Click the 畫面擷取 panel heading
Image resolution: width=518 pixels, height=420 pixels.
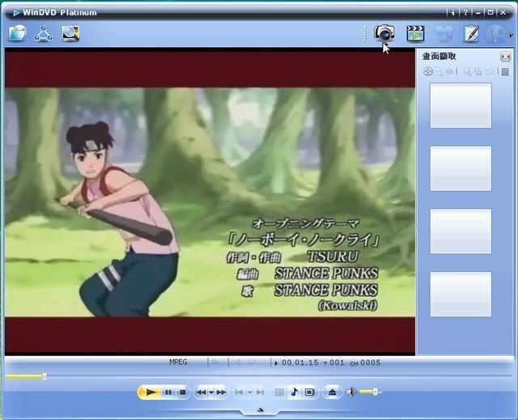(439, 57)
